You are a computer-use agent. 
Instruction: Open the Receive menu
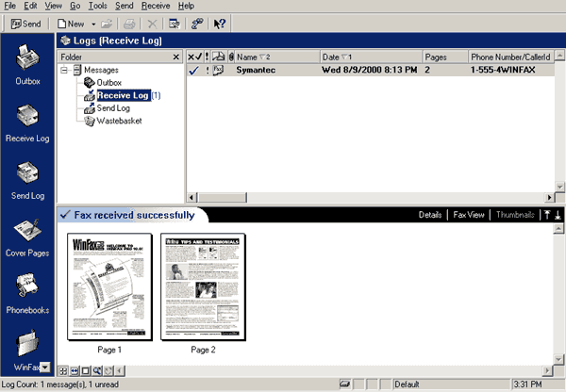156,6
